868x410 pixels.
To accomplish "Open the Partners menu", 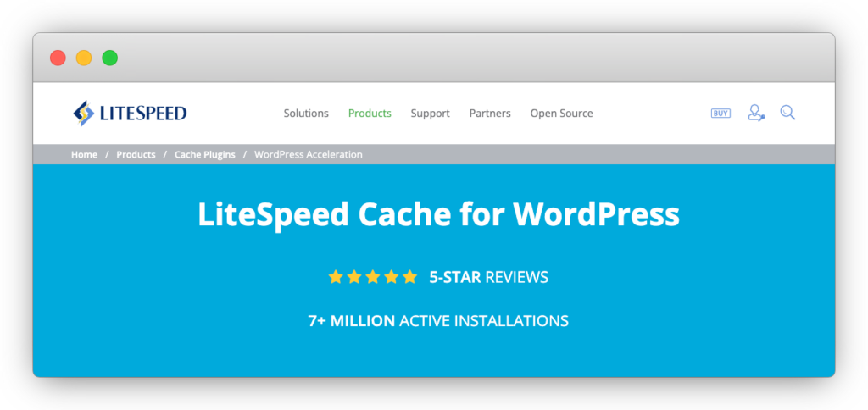I will coord(490,113).
